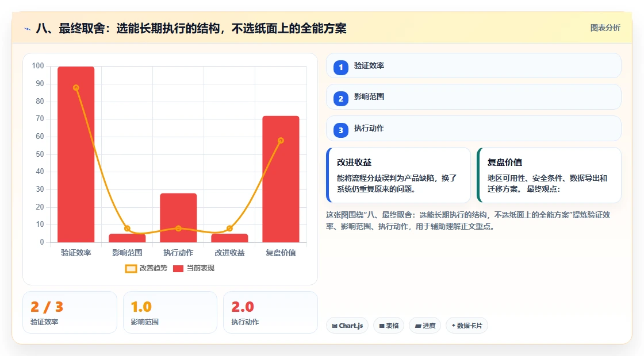Click the Chart.js tag
Screen dimensions: 644x356
tap(347, 326)
